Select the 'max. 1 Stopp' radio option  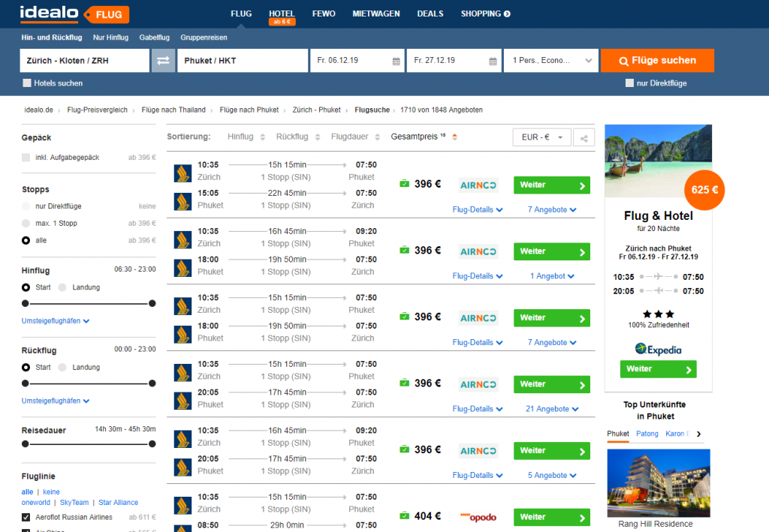pos(26,224)
